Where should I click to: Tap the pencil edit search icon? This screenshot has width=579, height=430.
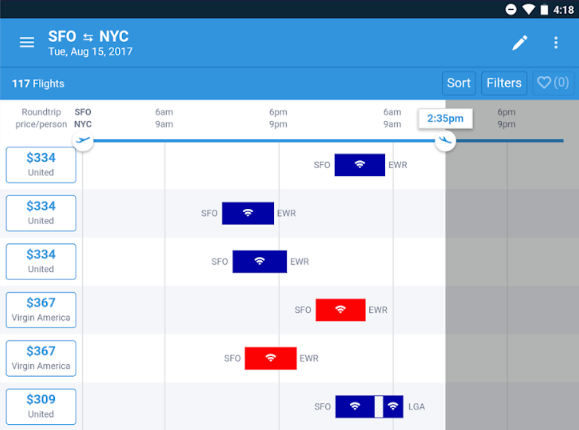(520, 42)
